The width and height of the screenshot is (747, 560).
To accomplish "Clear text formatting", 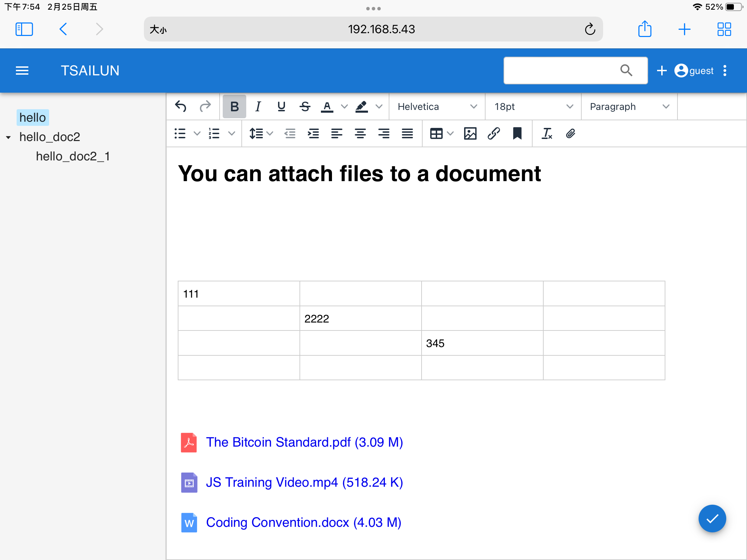I will click(x=547, y=133).
